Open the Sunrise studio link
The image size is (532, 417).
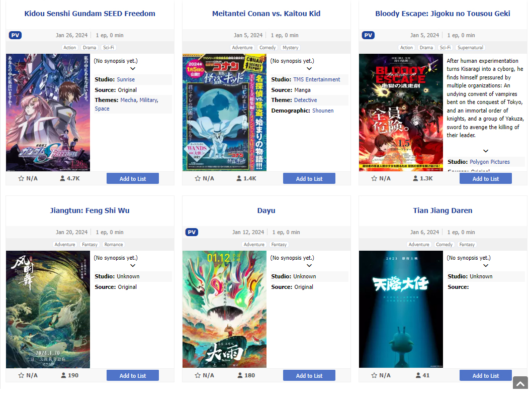[x=126, y=79]
